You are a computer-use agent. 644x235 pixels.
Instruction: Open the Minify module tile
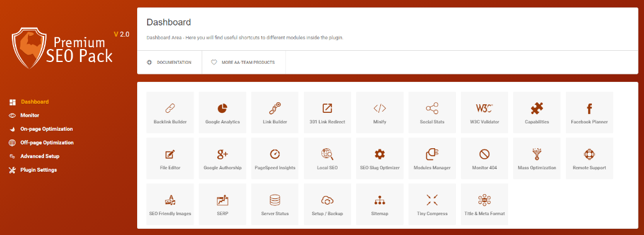[380, 112]
